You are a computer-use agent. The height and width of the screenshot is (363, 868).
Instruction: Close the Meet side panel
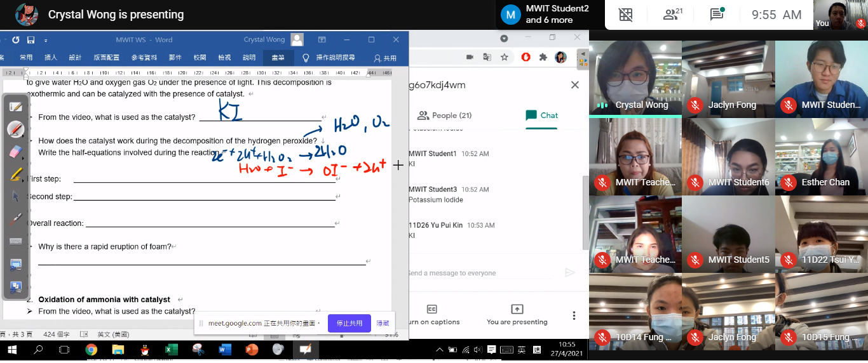click(574, 85)
